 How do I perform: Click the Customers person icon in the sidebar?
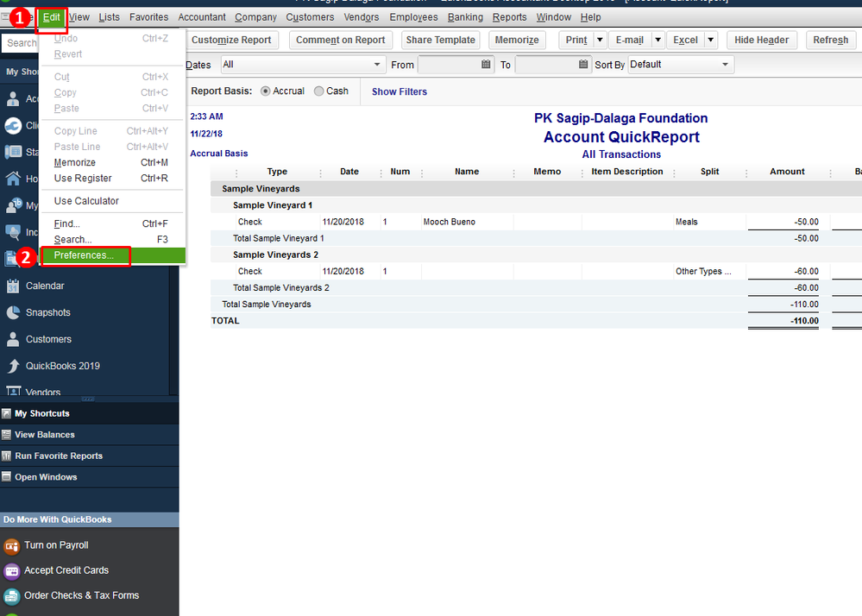coord(13,339)
